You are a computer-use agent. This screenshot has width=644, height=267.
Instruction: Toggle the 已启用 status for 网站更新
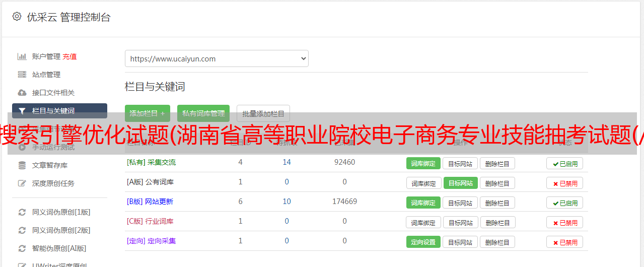(x=565, y=203)
